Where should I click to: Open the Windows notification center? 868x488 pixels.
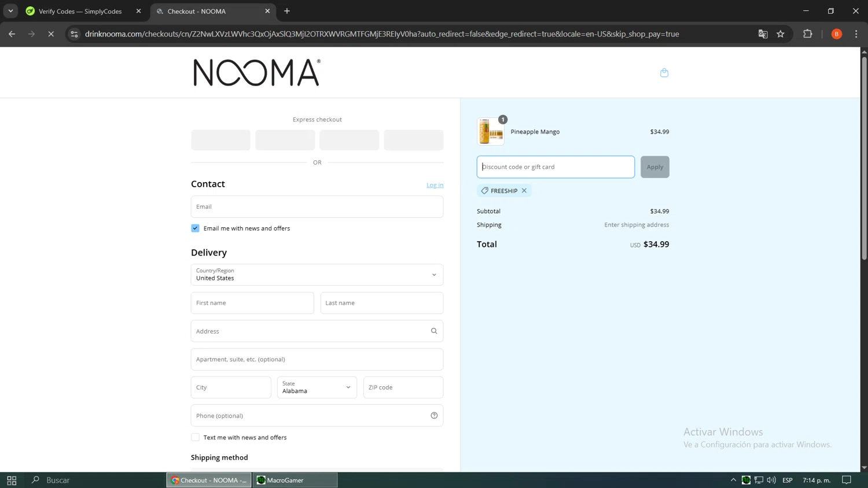847,480
